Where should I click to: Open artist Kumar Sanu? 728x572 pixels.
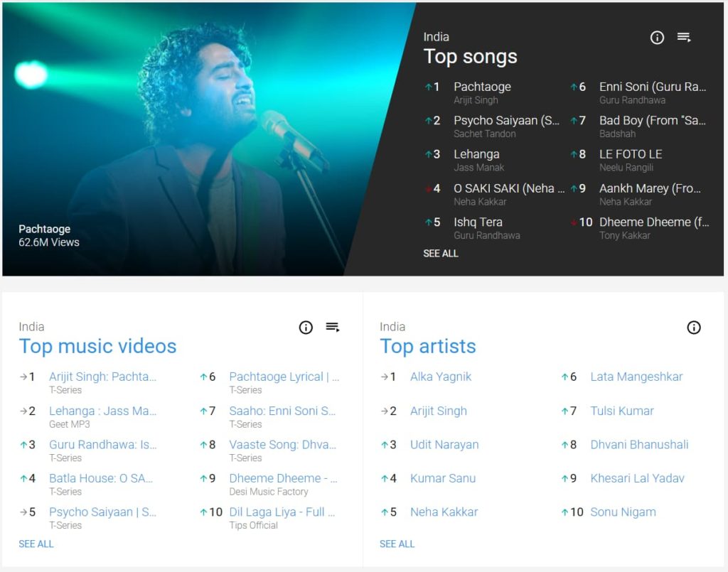[x=443, y=478]
